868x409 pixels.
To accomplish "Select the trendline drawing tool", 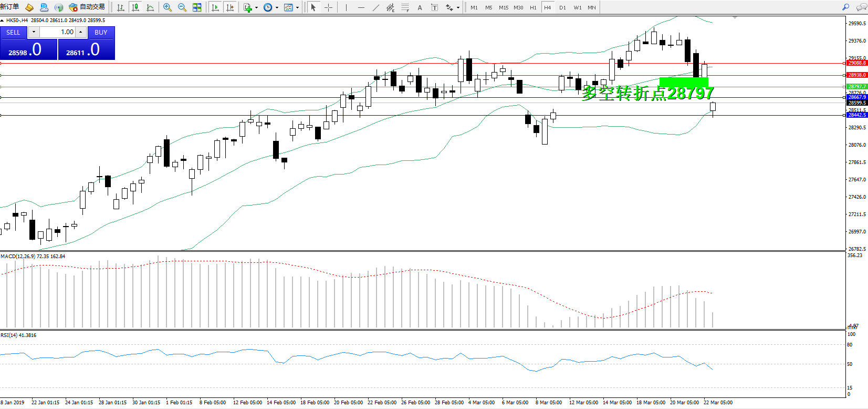I will click(x=375, y=7).
